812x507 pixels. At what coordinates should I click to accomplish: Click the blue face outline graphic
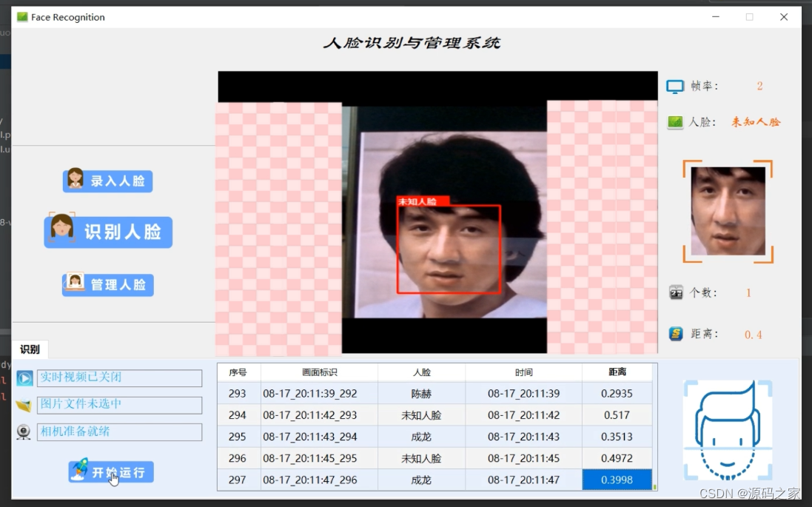728,429
